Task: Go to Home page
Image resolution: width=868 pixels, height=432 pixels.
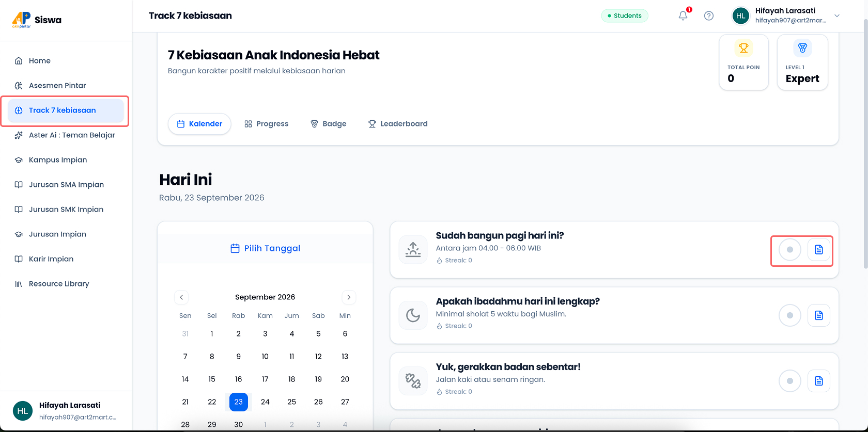Action: [66, 61]
